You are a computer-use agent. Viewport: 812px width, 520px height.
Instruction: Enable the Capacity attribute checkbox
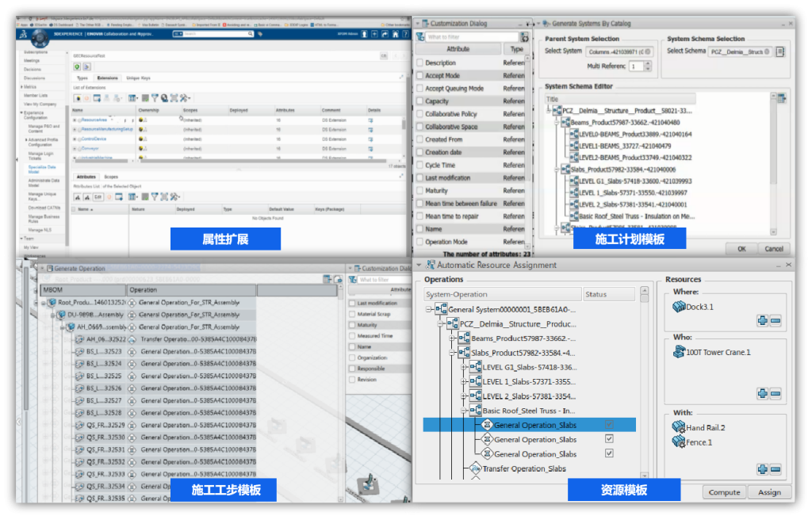tap(419, 101)
